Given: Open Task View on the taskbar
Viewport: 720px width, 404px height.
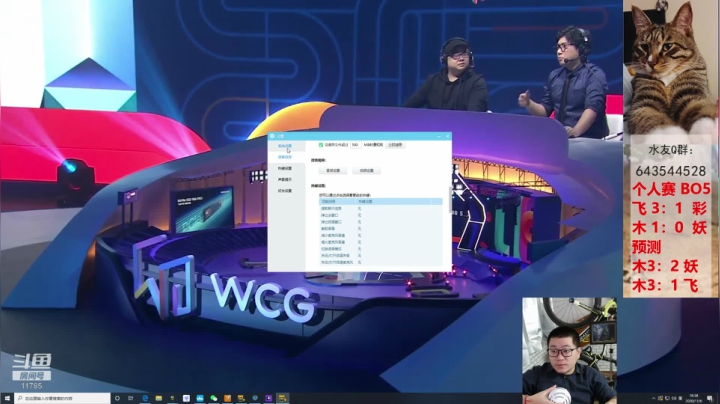Looking at the screenshot, I should point(130,398).
